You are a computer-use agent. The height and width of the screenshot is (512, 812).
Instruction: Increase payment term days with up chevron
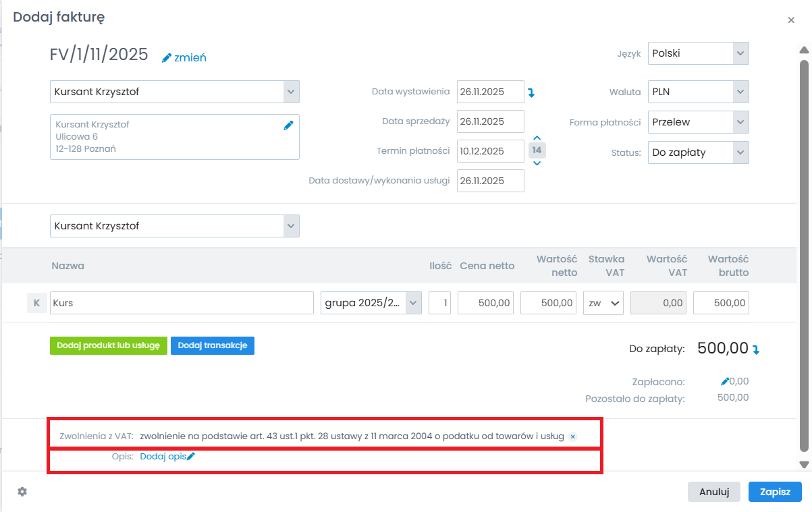537,138
